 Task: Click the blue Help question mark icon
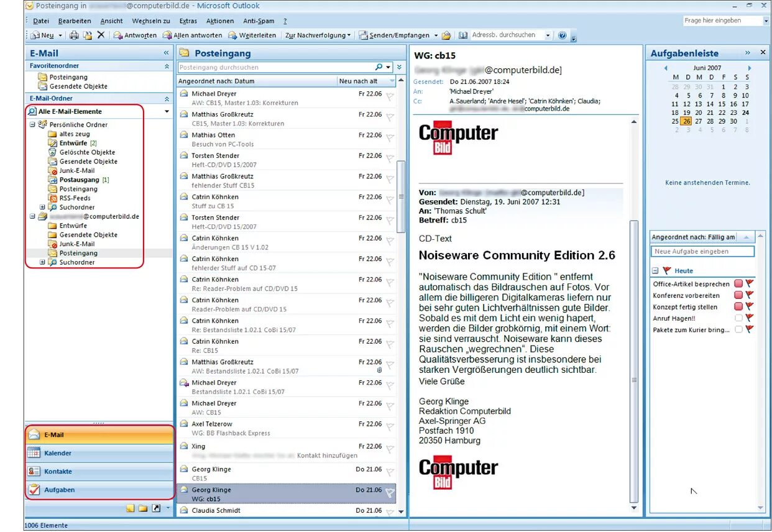coord(563,35)
